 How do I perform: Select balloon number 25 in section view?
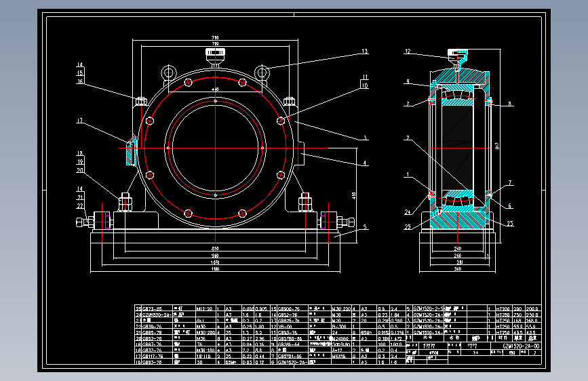pos(408,226)
